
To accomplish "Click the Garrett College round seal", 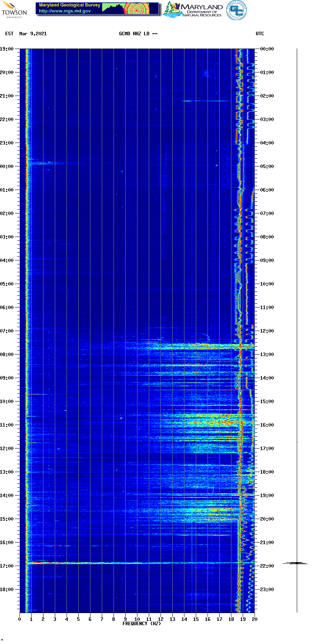I will point(236,10).
